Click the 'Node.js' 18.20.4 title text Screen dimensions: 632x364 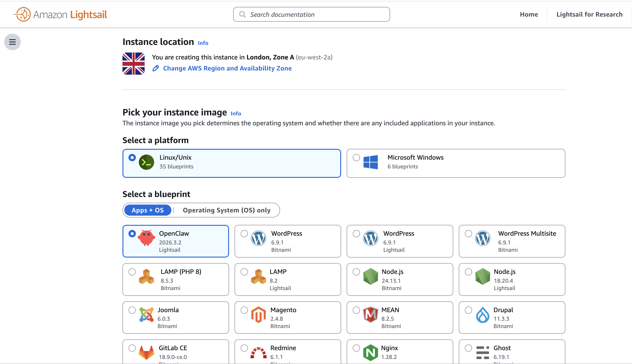(505, 272)
